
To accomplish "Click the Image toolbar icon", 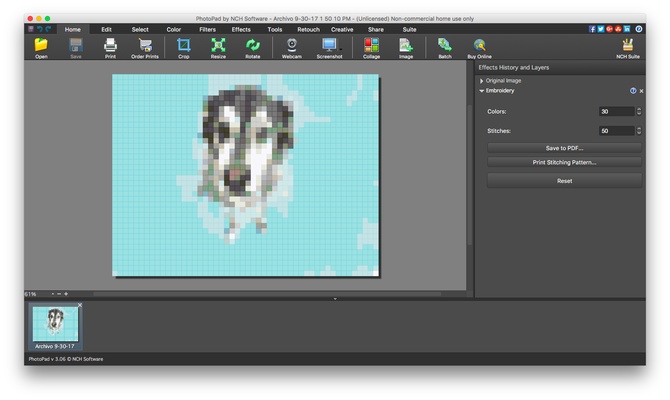I will (406, 45).
